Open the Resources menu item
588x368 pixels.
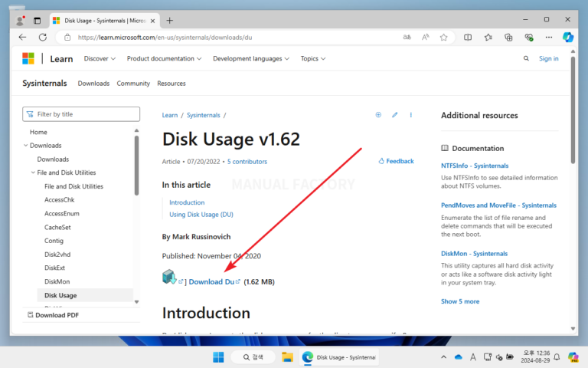pyautogui.click(x=171, y=84)
